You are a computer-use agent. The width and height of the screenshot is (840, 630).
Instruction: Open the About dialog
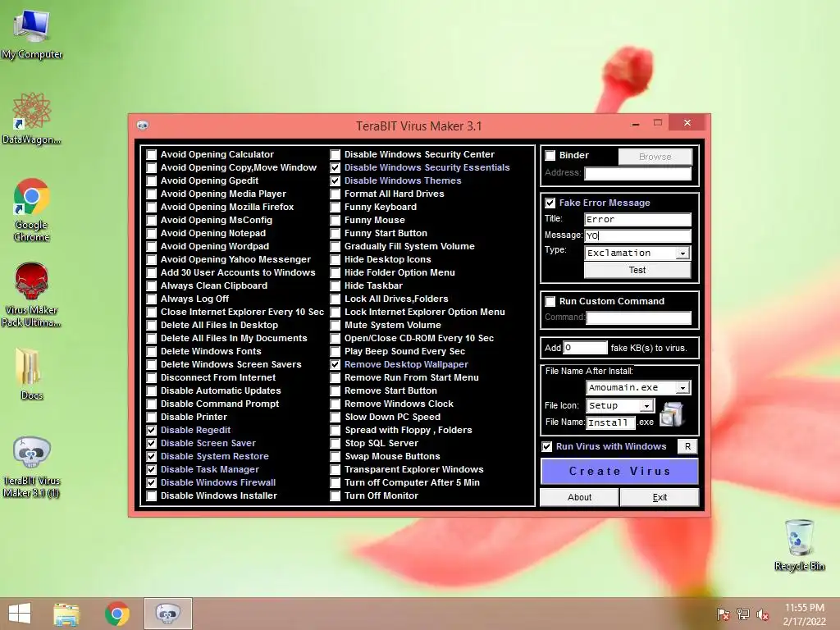[x=579, y=498]
